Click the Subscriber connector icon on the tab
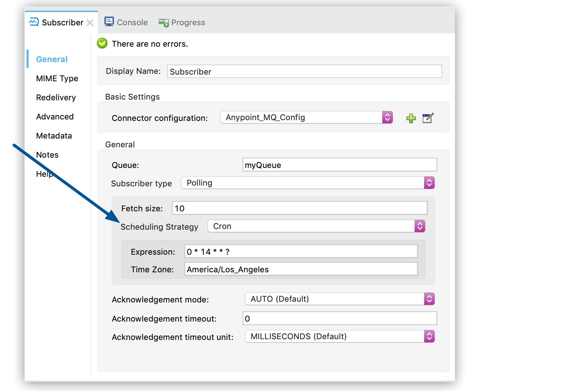This screenshot has width=588, height=391. coord(33,22)
